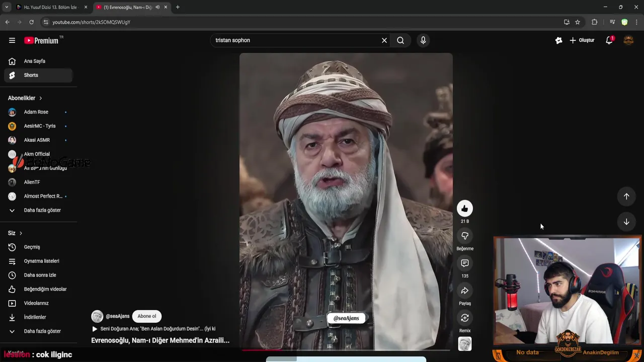The height and width of the screenshot is (362, 644).
Task: Open Videolarınız
Action: coord(38,303)
